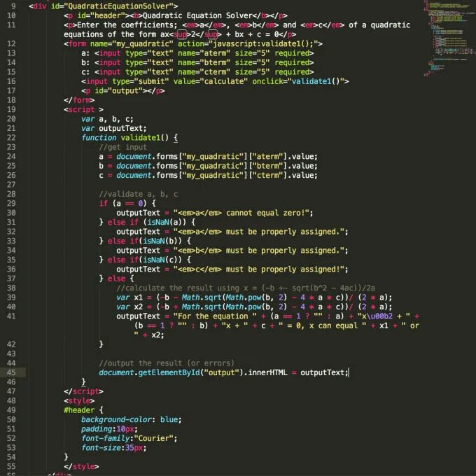Click the opening sup tag before 2
The image size is (476, 476).
click(x=182, y=34)
